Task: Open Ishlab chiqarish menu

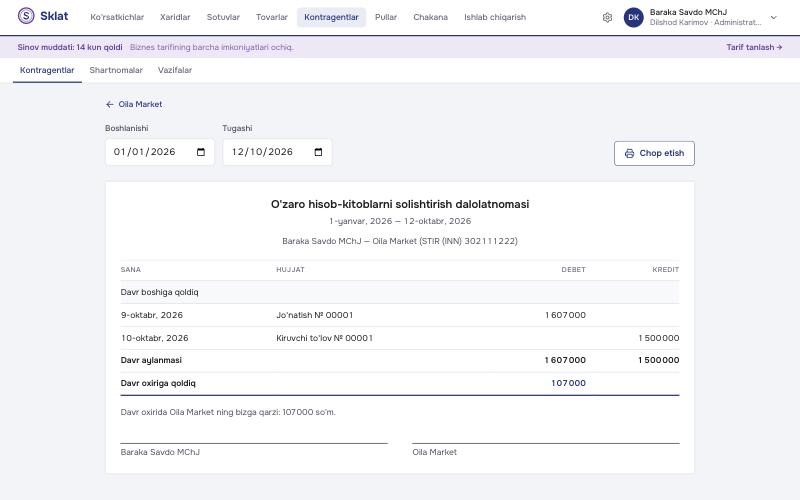Action: (495, 17)
